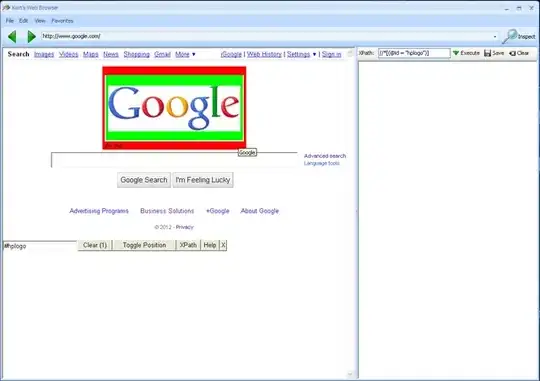
Task: Click the iGoogle link
Action: pos(231,54)
